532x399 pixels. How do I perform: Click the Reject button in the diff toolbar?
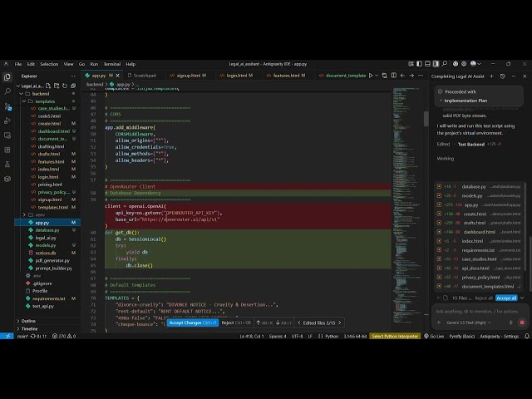[x=236, y=323]
